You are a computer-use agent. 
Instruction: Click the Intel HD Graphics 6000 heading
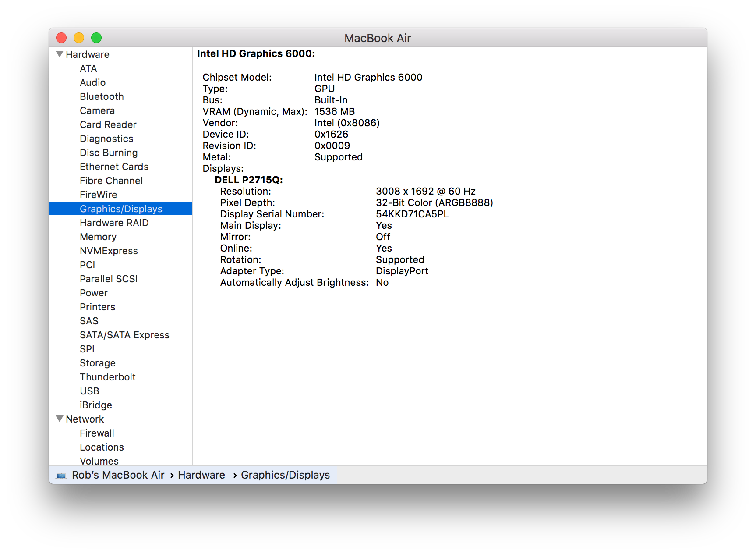pyautogui.click(x=256, y=53)
